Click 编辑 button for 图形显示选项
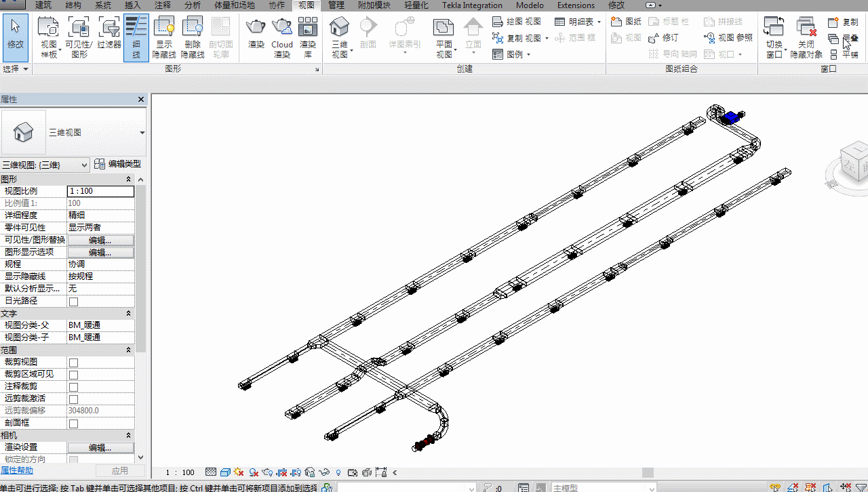 click(100, 252)
